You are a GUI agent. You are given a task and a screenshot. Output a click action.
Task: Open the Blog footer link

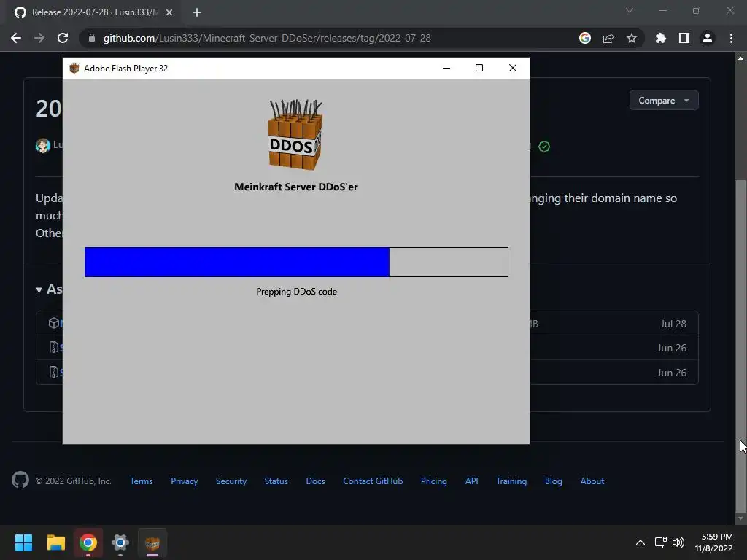tap(554, 481)
